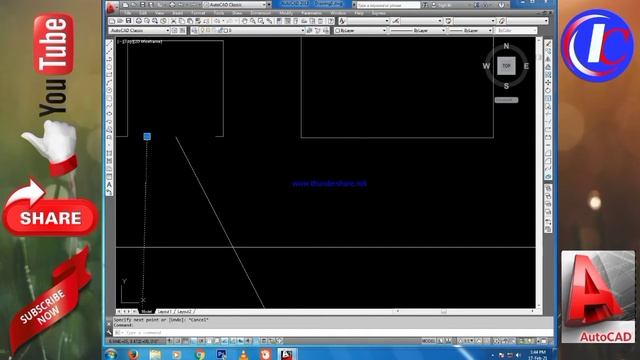Viewport: 640px width, 360px height.
Task: Select the Multiline Text tool (A)
Action: coord(109,184)
